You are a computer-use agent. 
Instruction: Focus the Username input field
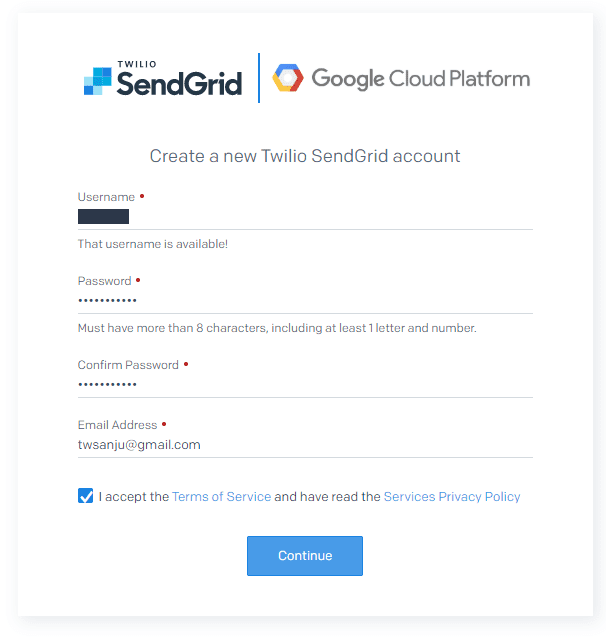[305, 217]
